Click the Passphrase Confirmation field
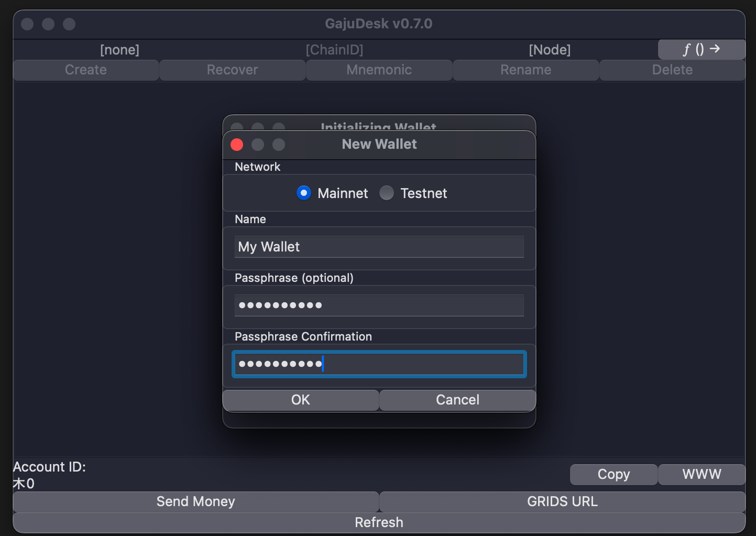 click(x=379, y=364)
